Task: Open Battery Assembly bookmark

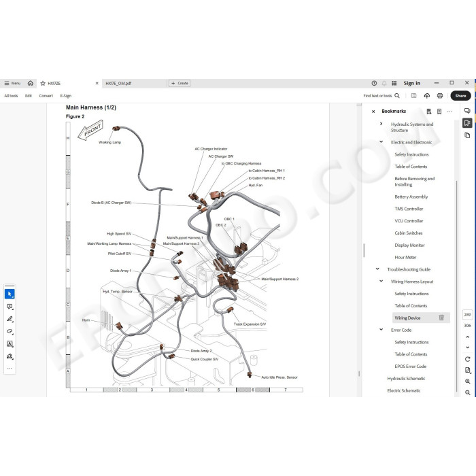Action: tap(411, 197)
